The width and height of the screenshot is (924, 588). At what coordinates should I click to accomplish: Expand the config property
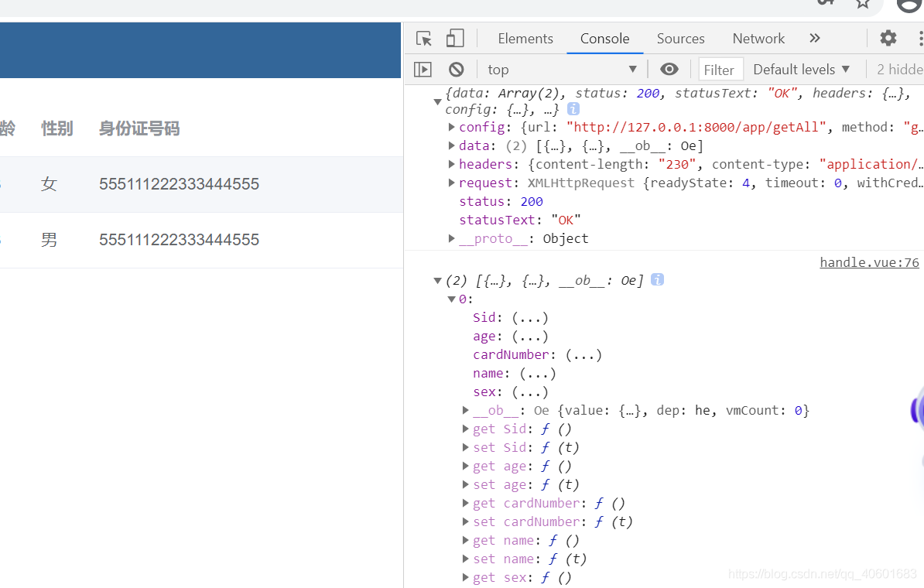[451, 127]
